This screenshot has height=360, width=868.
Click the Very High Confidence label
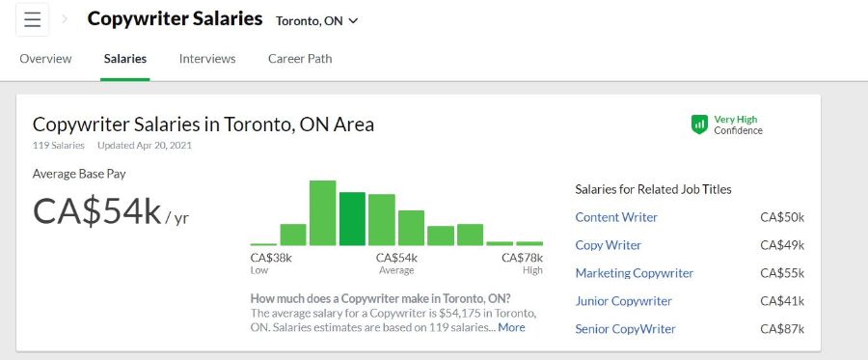[738, 125]
